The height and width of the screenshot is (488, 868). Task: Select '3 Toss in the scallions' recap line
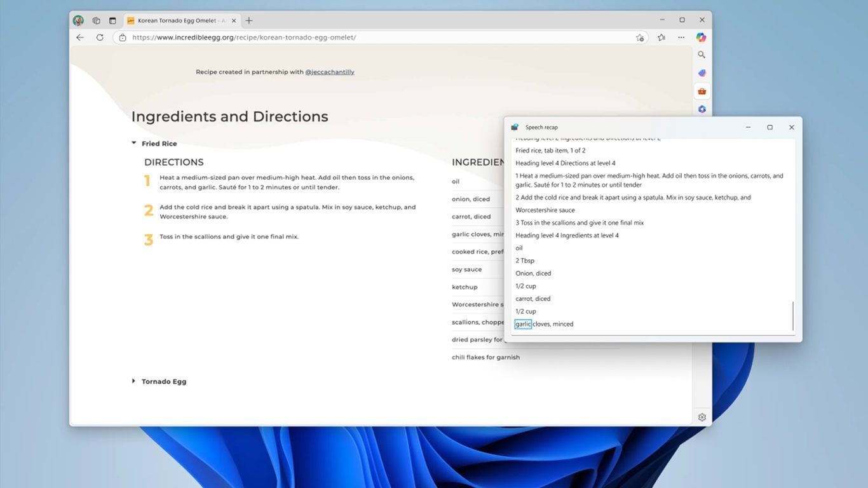[x=580, y=223]
